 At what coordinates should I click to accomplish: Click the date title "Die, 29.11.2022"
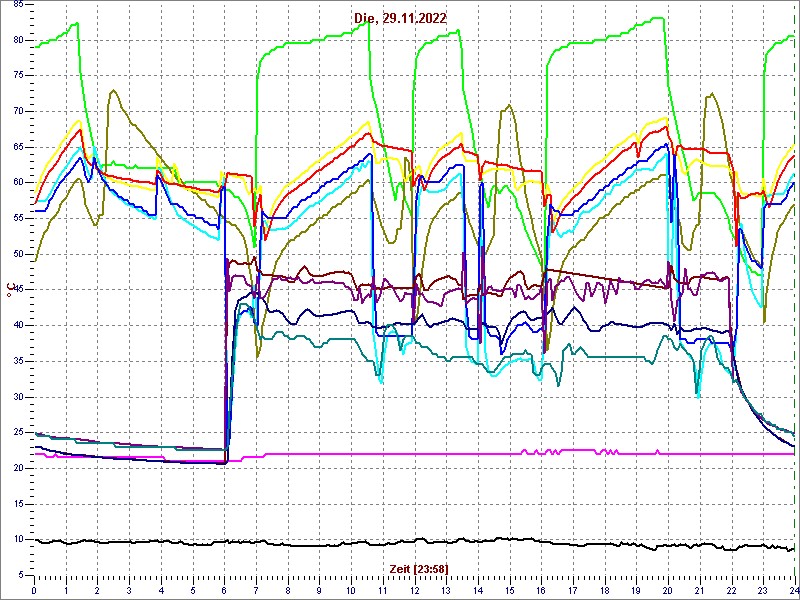coord(401,19)
